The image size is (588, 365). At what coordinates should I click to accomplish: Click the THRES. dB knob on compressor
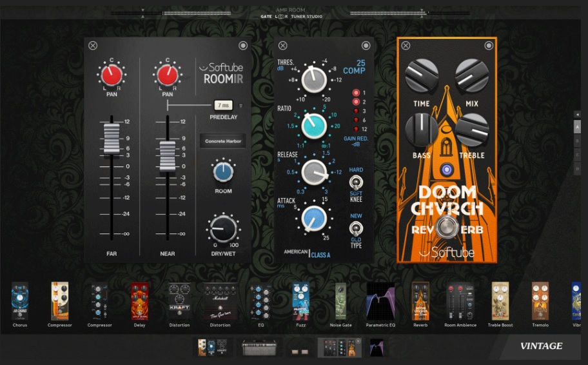click(314, 80)
